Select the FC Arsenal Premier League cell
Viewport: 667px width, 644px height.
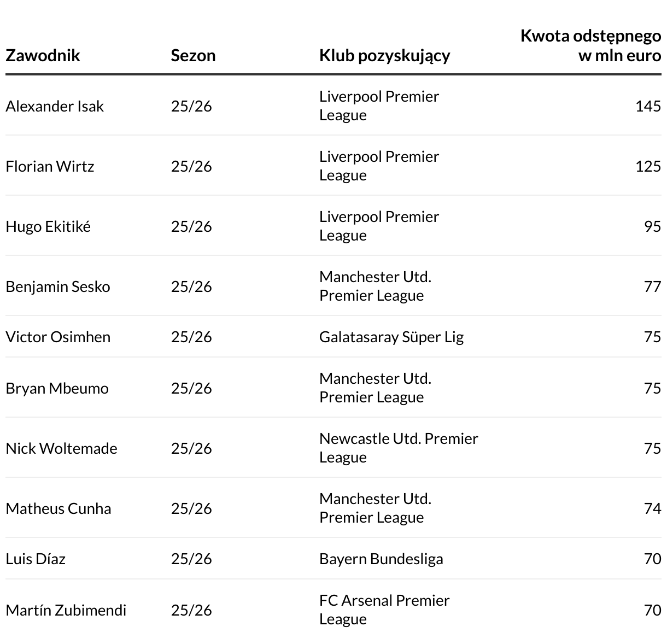coord(384,610)
